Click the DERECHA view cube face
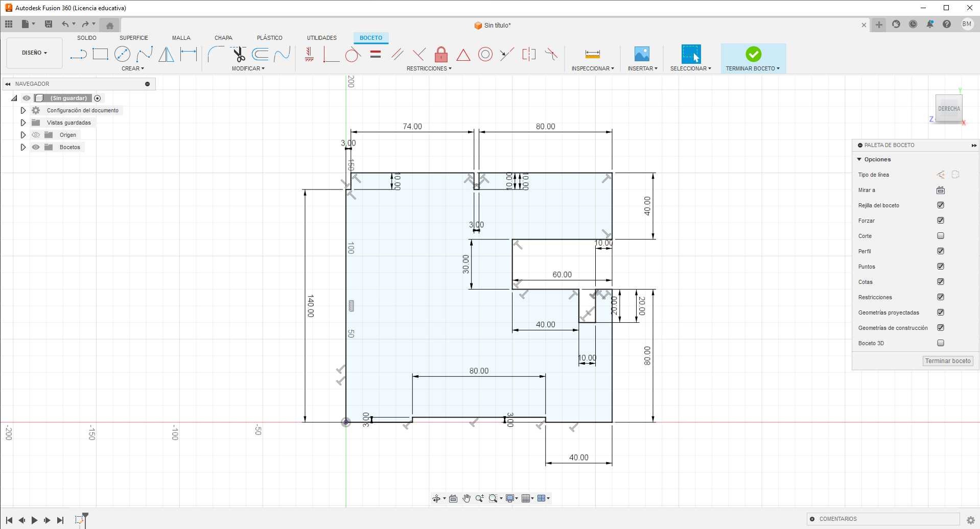Screen dimensions: 980x529 click(949, 108)
